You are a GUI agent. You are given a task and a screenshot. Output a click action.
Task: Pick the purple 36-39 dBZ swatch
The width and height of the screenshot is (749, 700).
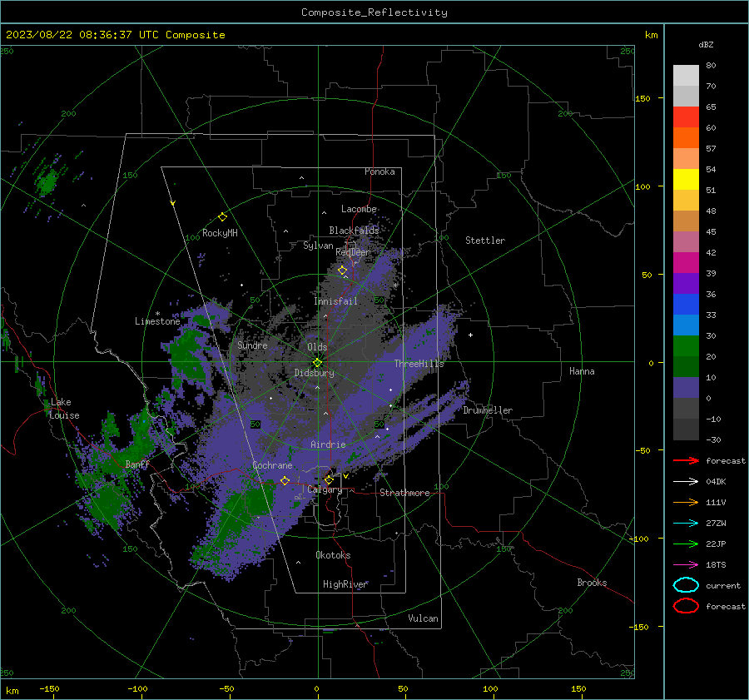click(686, 283)
